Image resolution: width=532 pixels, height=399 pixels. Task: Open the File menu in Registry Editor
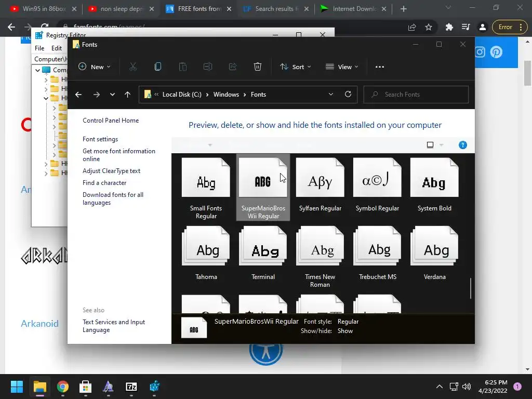point(39,48)
